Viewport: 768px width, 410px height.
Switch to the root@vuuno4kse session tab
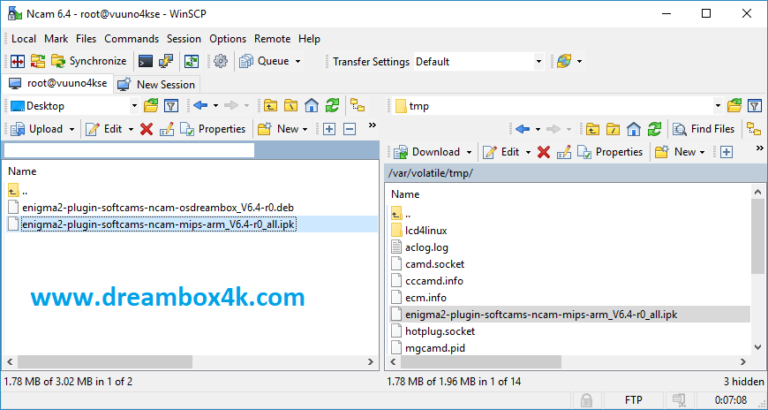[x=58, y=84]
